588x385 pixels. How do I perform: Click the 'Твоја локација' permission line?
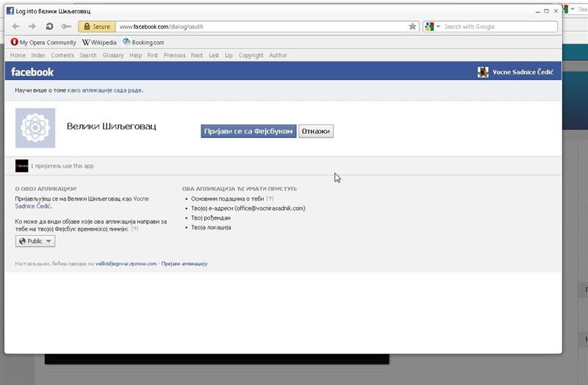(211, 228)
